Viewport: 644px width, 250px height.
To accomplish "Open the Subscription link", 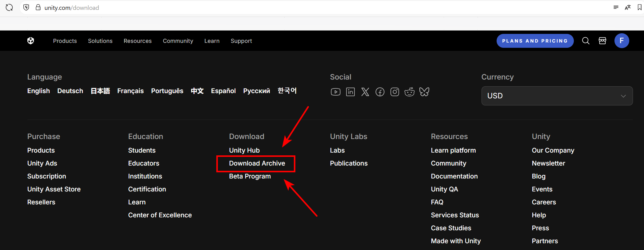I will click(46, 176).
